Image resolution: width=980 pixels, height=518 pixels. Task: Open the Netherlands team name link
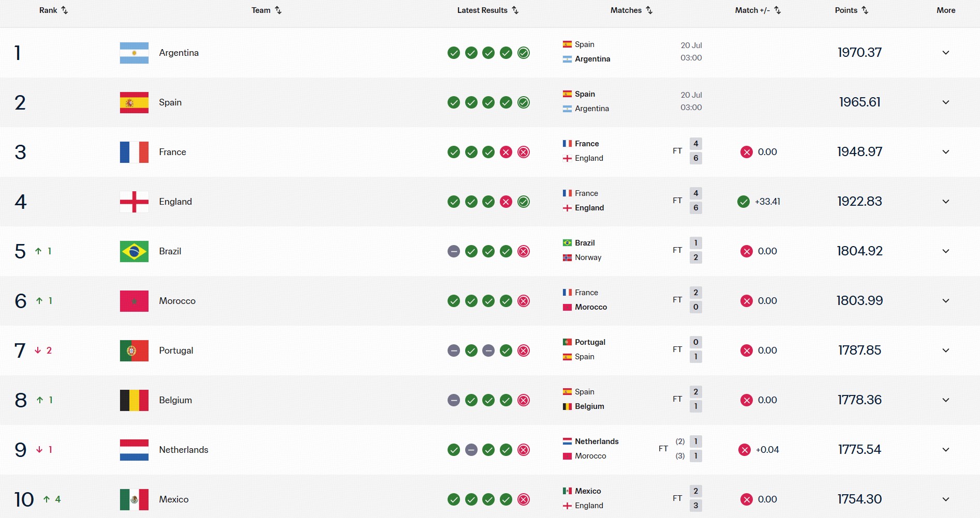184,450
